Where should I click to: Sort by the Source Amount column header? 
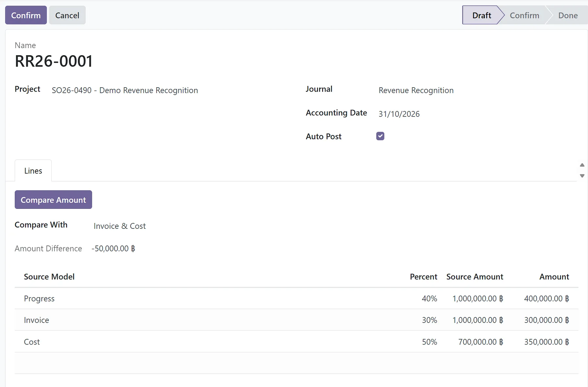[475, 277]
